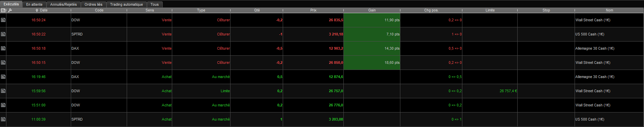
Task: Click the price 12 903,2
Action: pyautogui.click(x=336, y=48)
